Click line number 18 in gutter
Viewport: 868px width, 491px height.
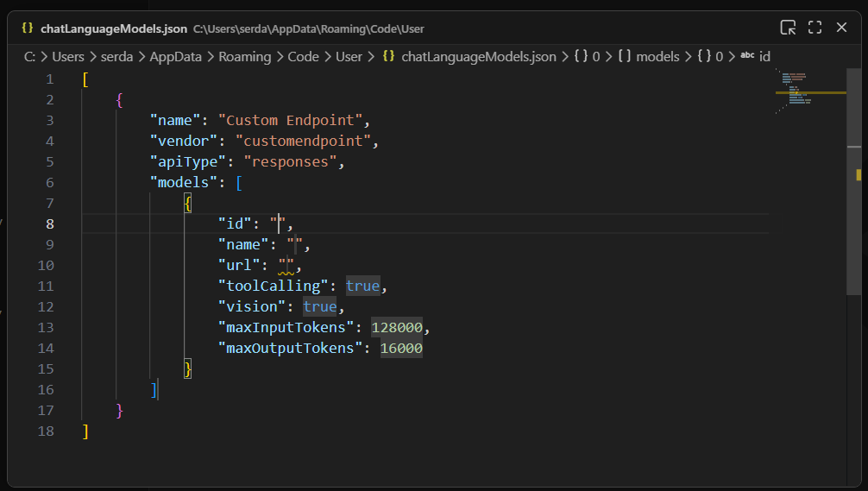tap(46, 431)
